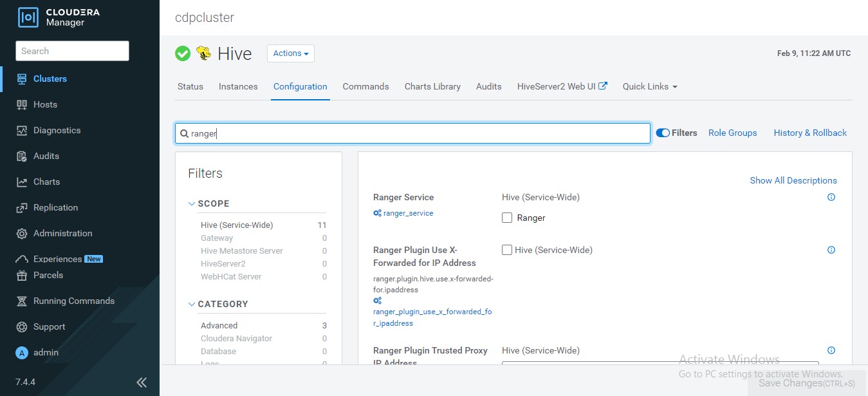868x396 pixels.
Task: Collapse the CATEGORY filter section
Action: (191, 304)
